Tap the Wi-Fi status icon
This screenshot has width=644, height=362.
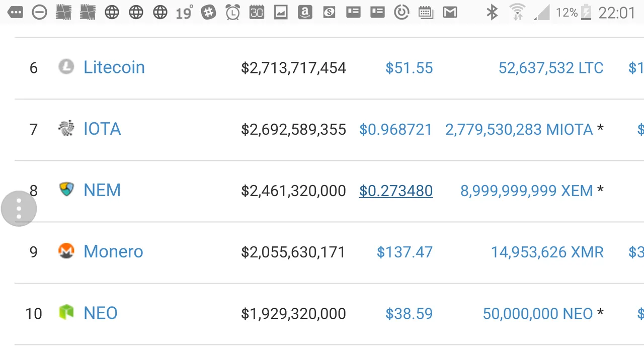517,12
